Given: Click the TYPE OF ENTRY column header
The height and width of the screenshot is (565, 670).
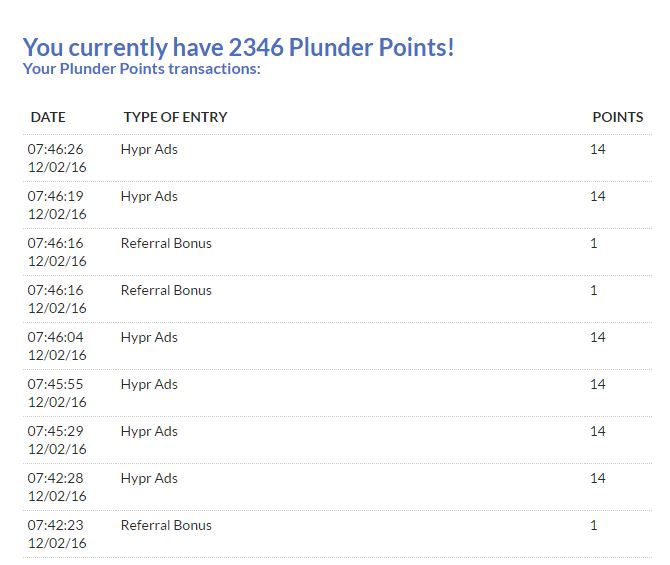Looking at the screenshot, I should (x=175, y=117).
